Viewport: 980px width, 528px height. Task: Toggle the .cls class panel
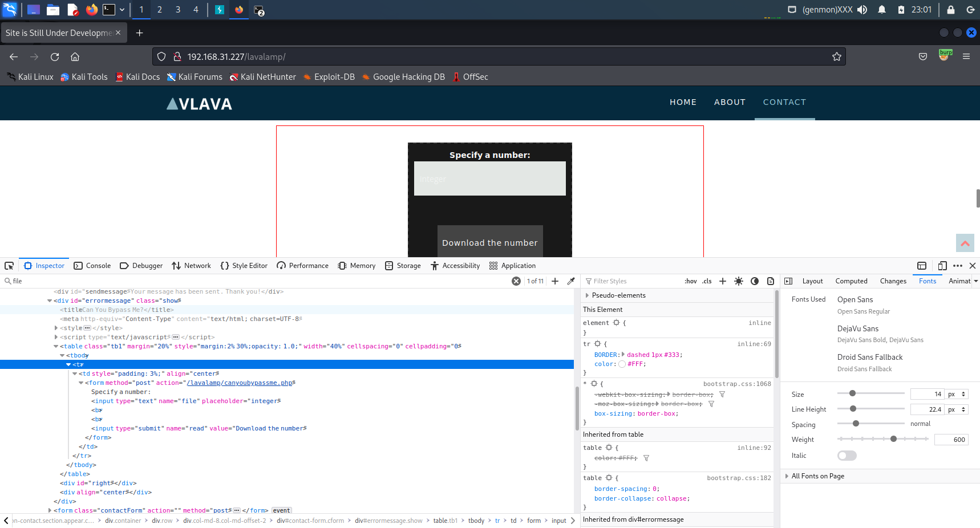point(707,281)
